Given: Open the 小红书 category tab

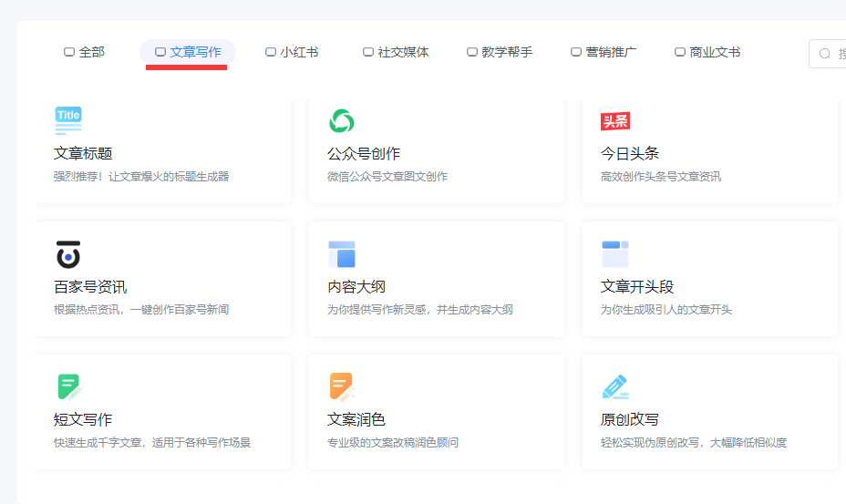Looking at the screenshot, I should pos(292,52).
